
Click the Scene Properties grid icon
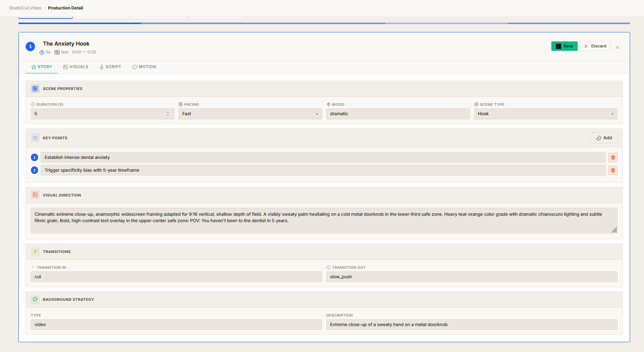click(35, 89)
